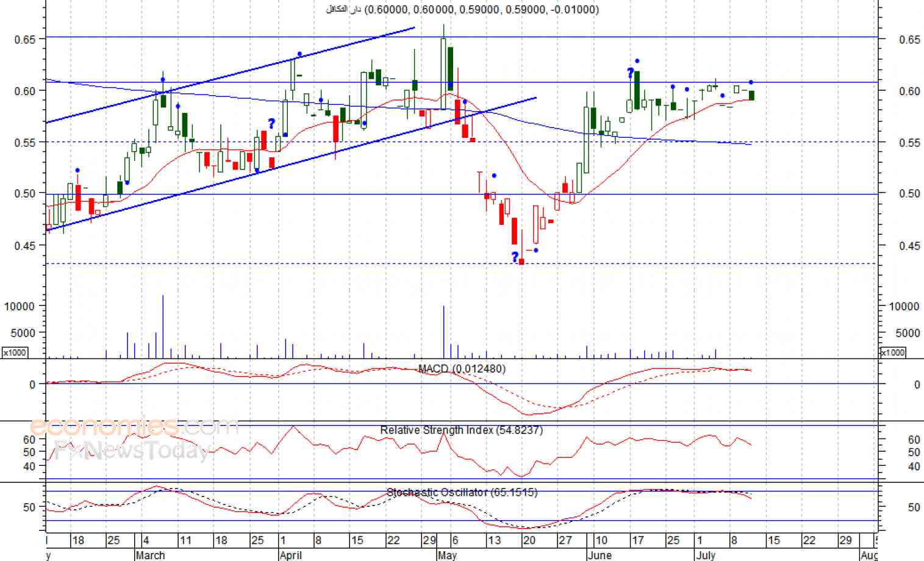Click the Stochastic 50 label on right axis

(x=914, y=507)
